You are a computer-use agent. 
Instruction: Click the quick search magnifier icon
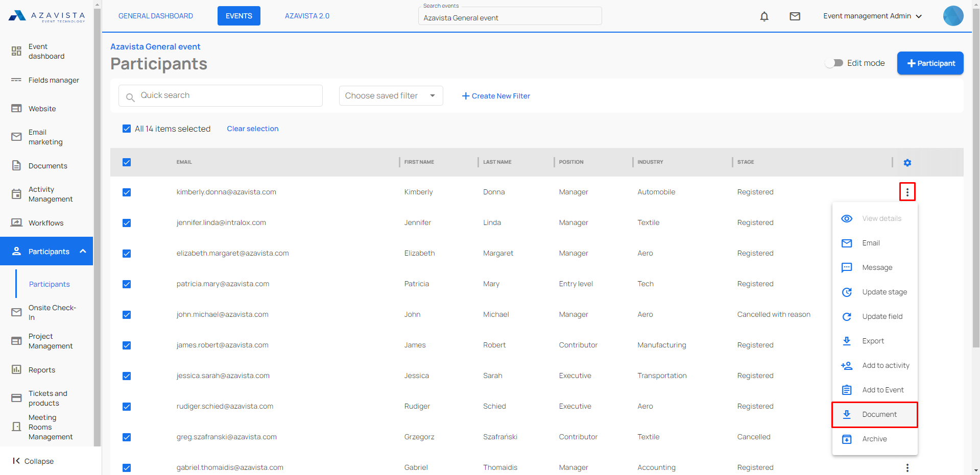[130, 97]
